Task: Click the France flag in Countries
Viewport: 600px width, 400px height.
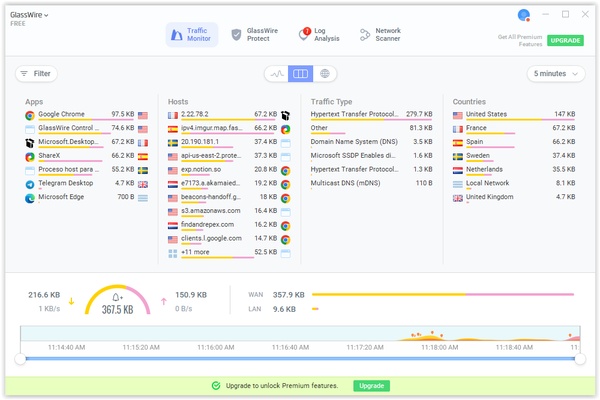Action: [x=458, y=129]
